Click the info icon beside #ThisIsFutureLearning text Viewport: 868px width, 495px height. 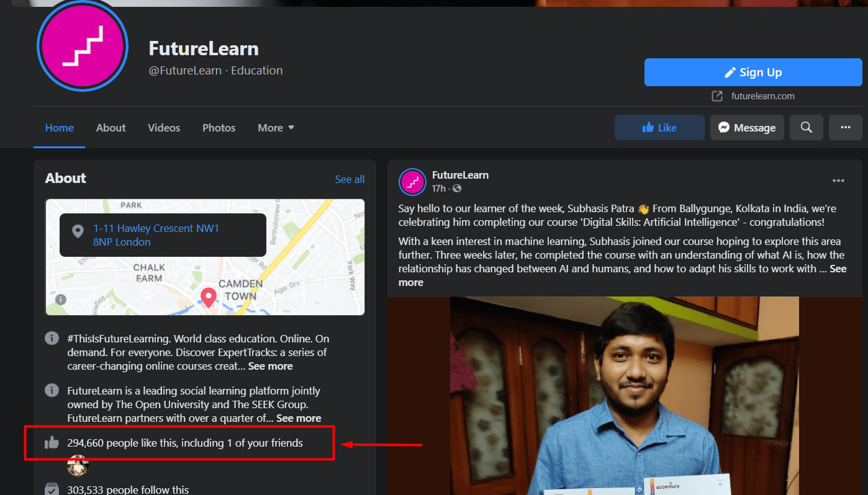point(52,339)
